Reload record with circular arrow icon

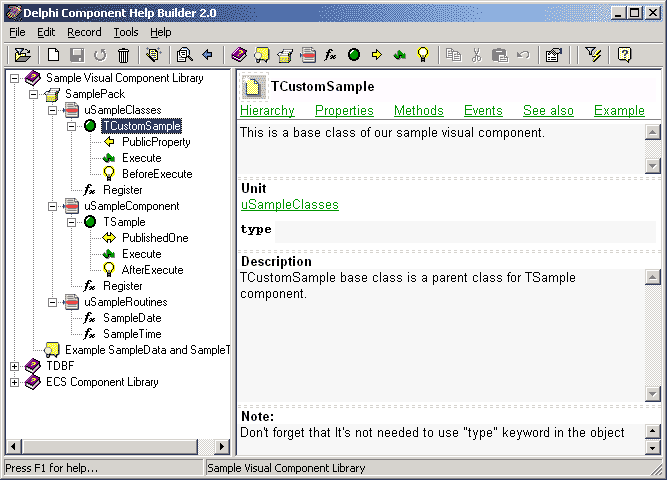coord(100,55)
